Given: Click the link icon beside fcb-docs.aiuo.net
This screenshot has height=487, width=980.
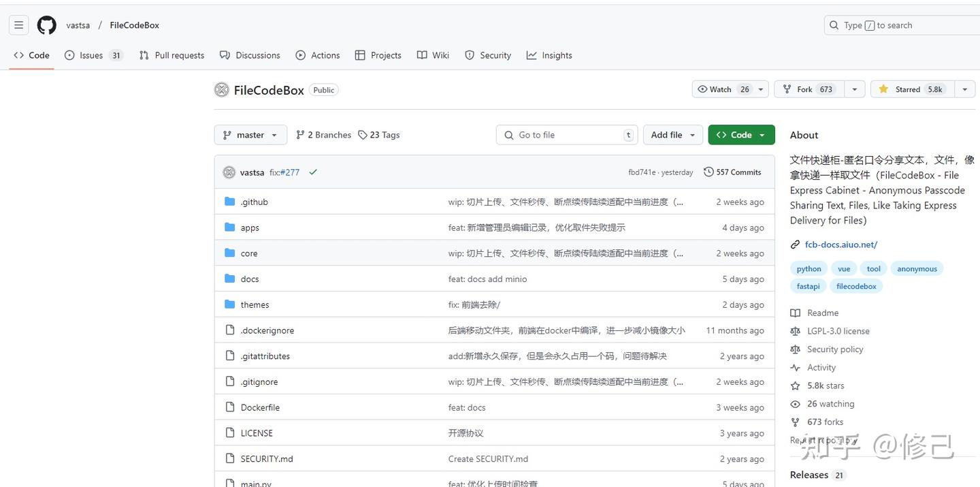Looking at the screenshot, I should click(795, 245).
